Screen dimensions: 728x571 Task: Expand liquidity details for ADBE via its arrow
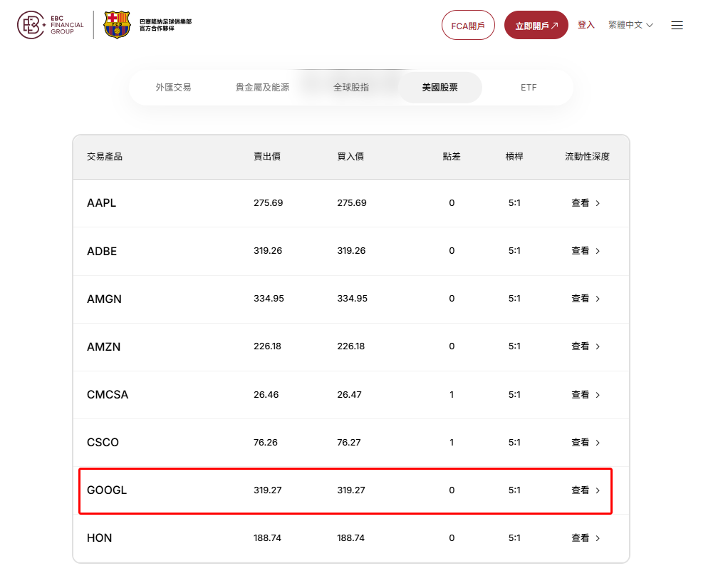(598, 251)
